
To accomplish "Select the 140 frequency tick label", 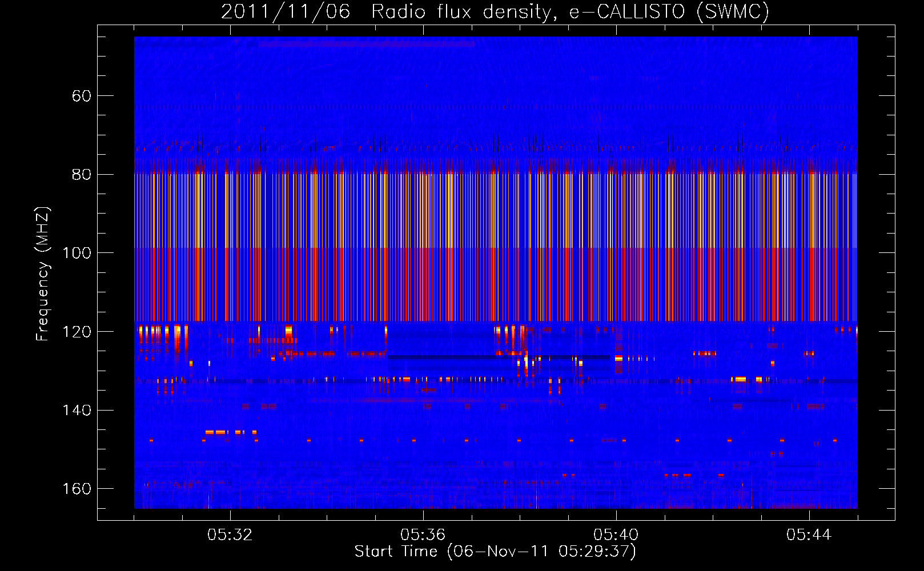I will click(77, 411).
